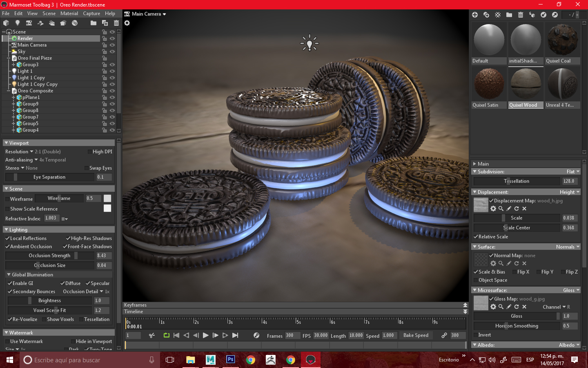Hide Light 1 using its eye icon
588x368 pixels.
(112, 71)
